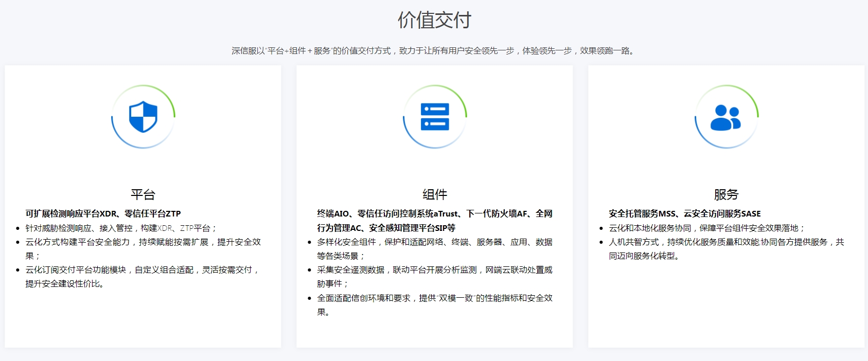Click the 价值交付 page heading
Viewport: 868px width, 361px height.
click(x=434, y=21)
